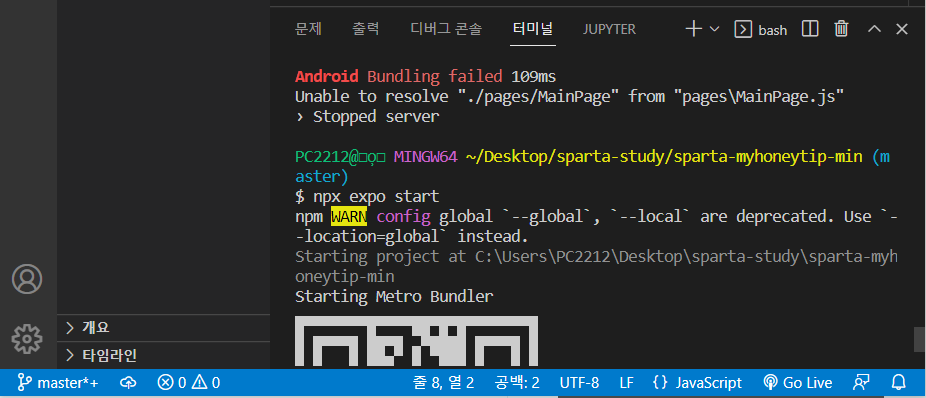
Task: Click the master*+ git branch indicator
Action: (x=58, y=383)
